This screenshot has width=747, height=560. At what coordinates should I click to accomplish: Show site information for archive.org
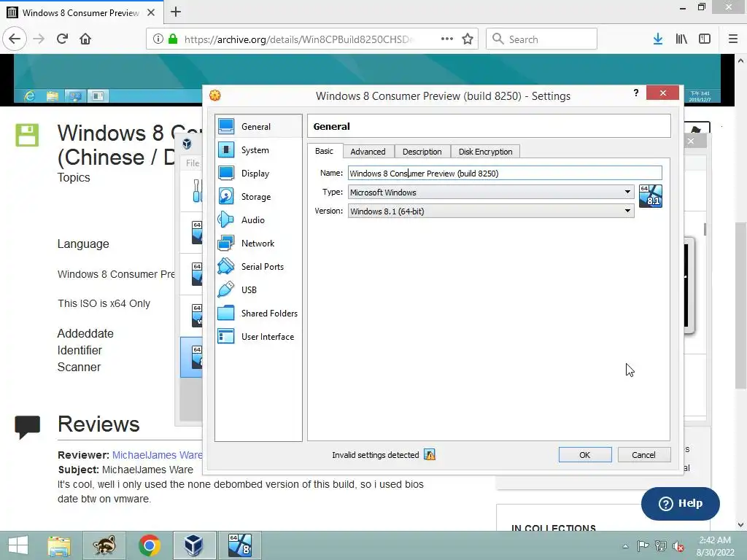click(158, 39)
